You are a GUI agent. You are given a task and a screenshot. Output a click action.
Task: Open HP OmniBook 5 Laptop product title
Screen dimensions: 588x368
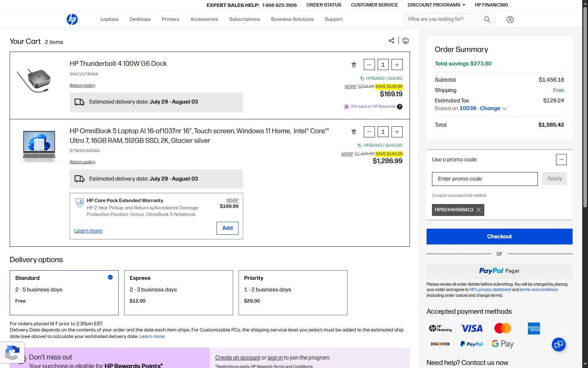pyautogui.click(x=199, y=136)
